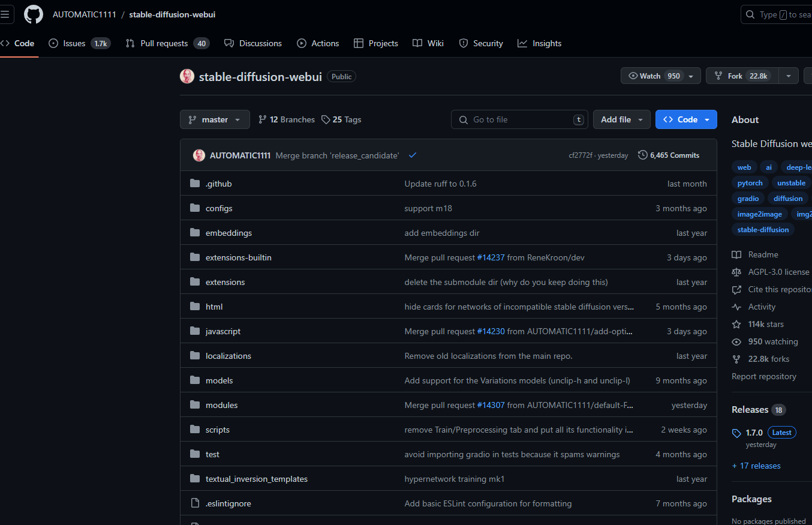Click the Fork button
The height and width of the screenshot is (525, 812).
point(742,76)
